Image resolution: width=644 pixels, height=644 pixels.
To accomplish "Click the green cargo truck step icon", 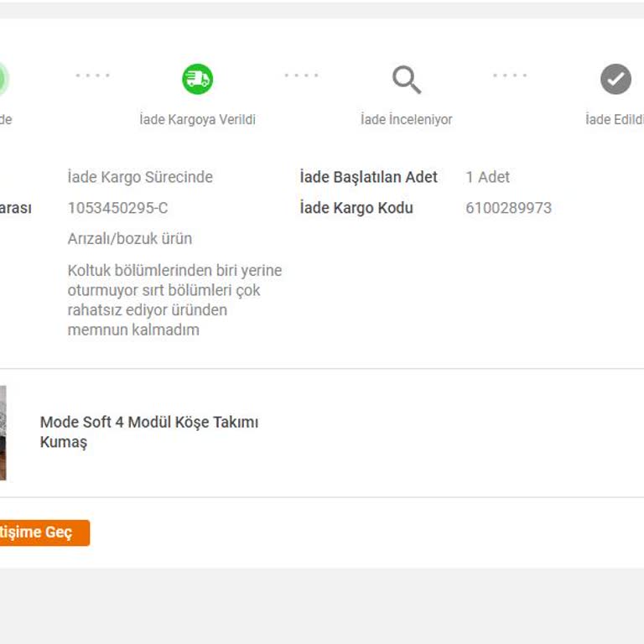I will click(x=198, y=79).
